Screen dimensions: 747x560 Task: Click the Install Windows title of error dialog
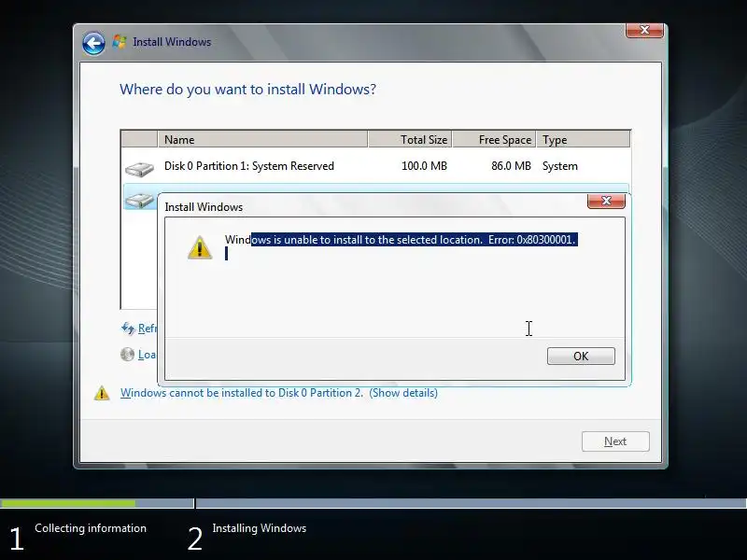[x=204, y=207]
